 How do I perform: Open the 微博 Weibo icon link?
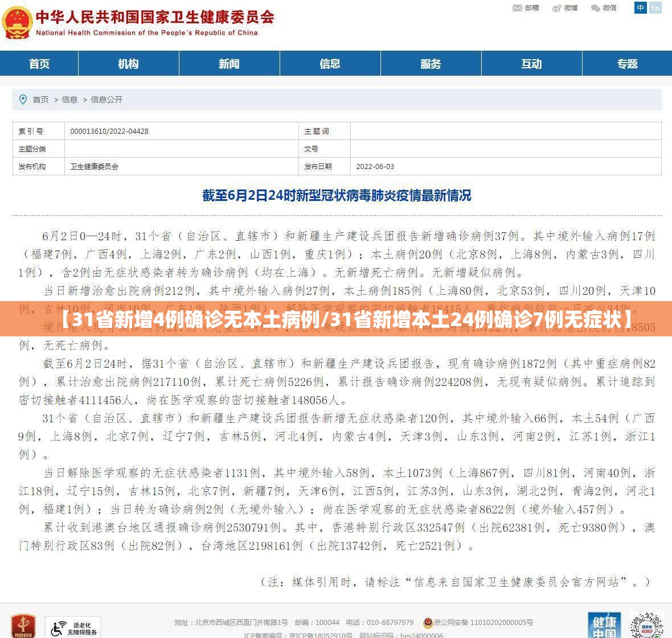click(565, 8)
